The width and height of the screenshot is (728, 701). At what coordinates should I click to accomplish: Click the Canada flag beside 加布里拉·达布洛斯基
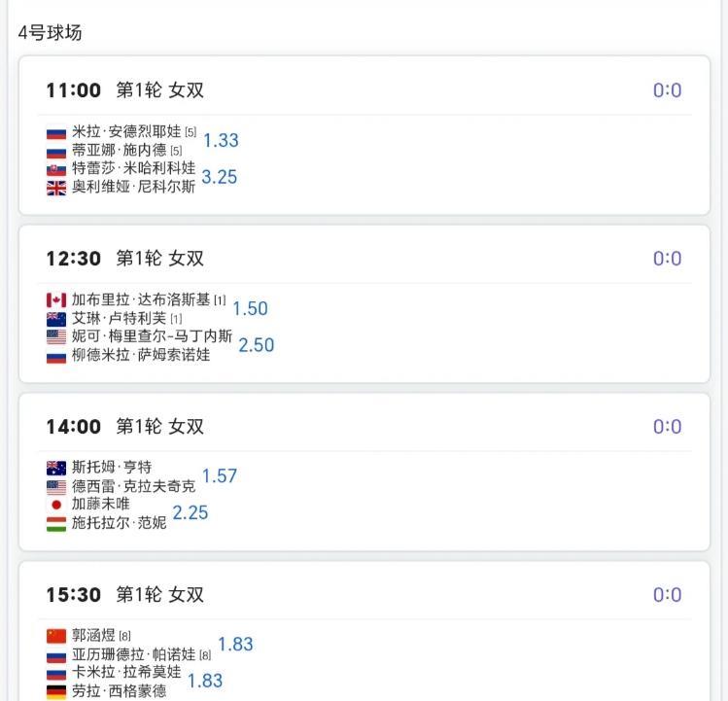(55, 300)
